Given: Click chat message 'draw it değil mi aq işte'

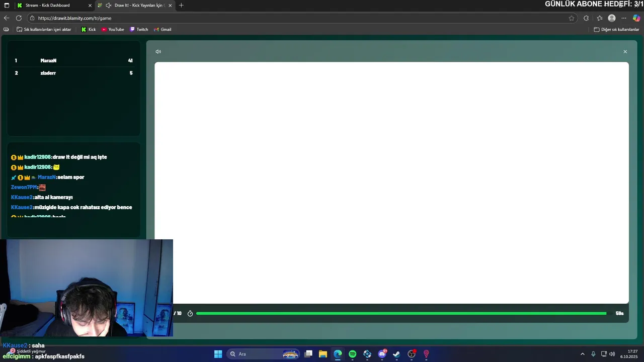Looking at the screenshot, I should click(79, 157).
